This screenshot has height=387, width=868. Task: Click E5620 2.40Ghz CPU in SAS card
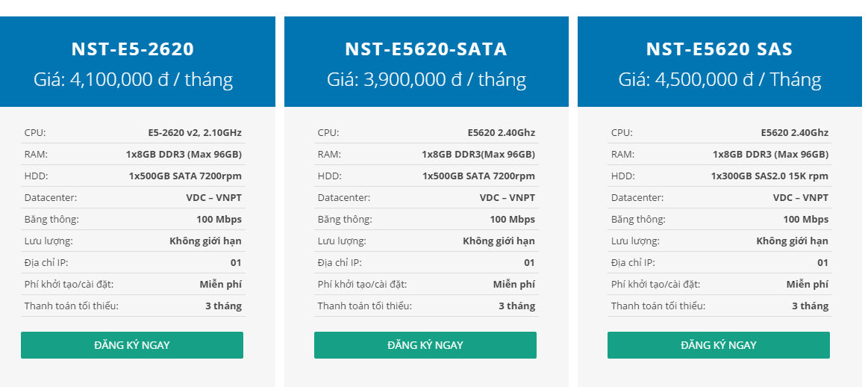tap(794, 132)
